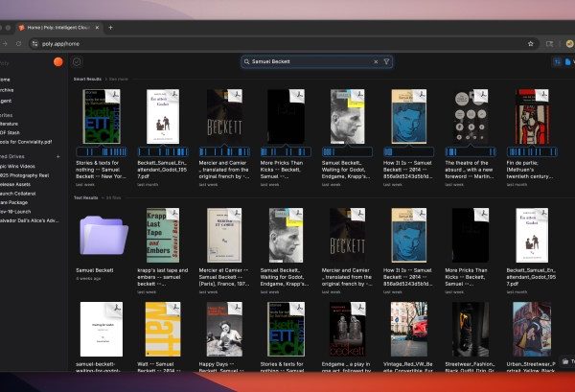Toggle the select-all checkmark circle icon
Viewport: 575px width, 392px height.
tap(78, 61)
